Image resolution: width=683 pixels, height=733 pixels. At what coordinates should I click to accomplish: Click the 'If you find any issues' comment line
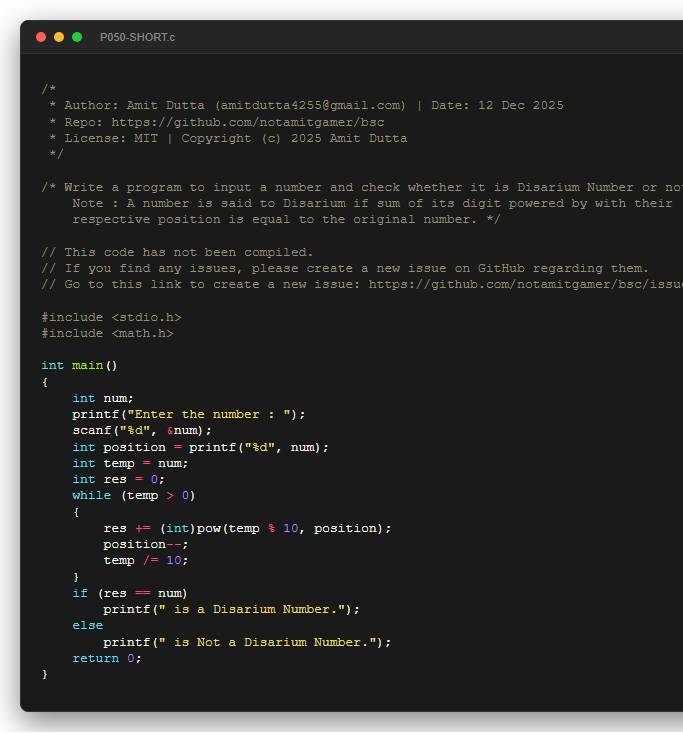(x=345, y=268)
